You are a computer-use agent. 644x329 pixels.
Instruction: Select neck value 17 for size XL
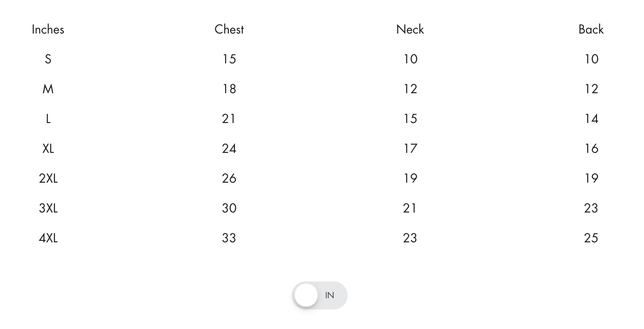click(x=410, y=149)
